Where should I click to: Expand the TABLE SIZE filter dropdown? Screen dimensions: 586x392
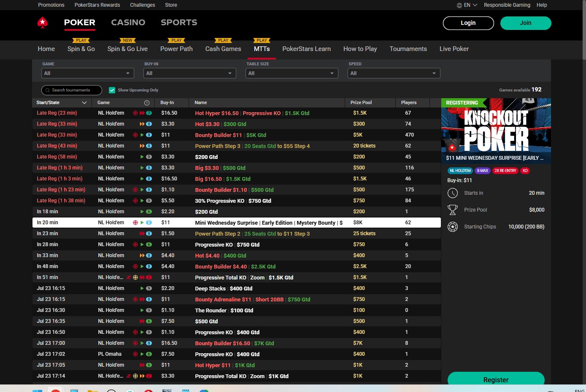coord(292,73)
